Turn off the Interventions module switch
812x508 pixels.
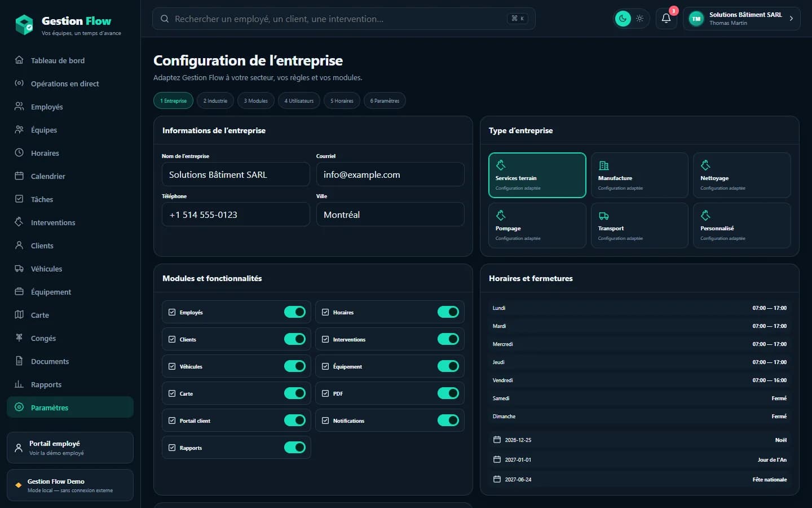point(448,339)
